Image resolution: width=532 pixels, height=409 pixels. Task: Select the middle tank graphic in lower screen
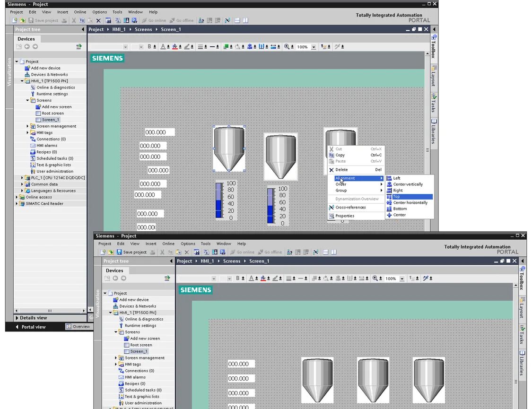pos(373,380)
